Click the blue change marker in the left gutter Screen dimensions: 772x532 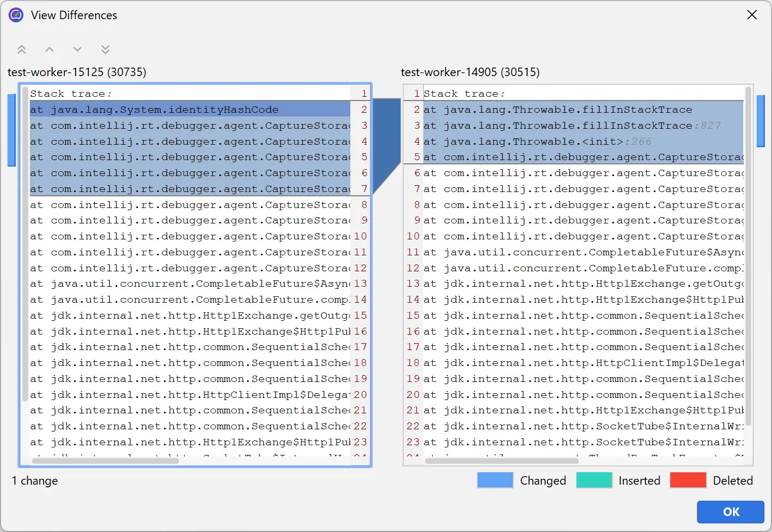(11, 129)
